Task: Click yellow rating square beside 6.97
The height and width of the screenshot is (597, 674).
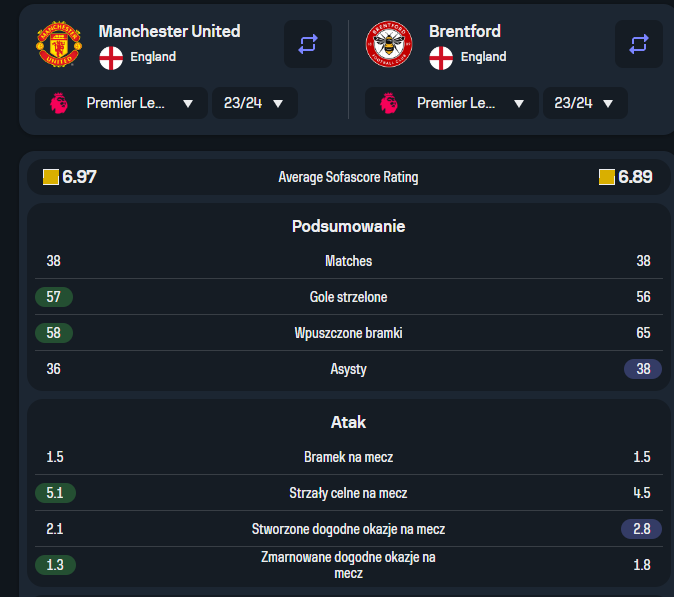Action: tap(51, 177)
